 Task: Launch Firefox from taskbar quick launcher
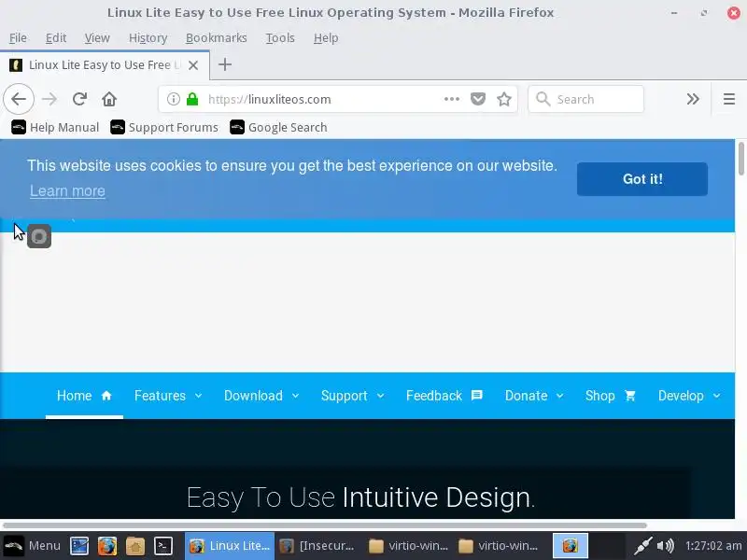pos(107,546)
